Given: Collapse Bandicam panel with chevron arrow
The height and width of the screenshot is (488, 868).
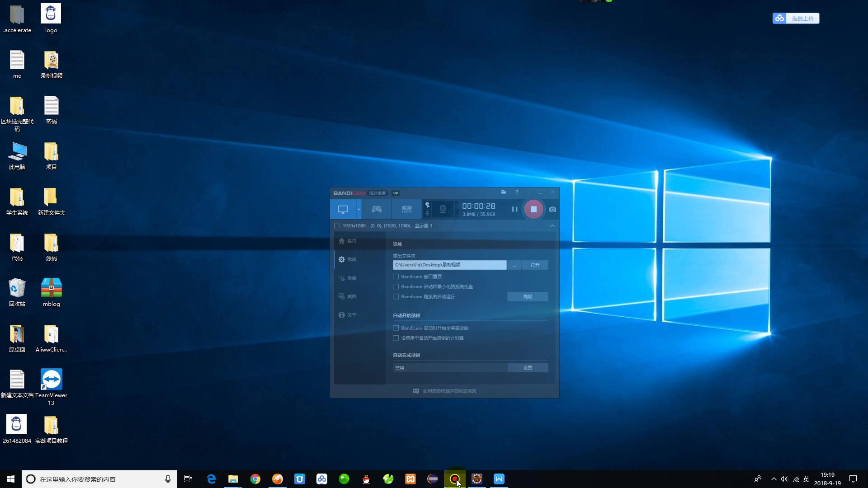Looking at the screenshot, I should click(552, 225).
